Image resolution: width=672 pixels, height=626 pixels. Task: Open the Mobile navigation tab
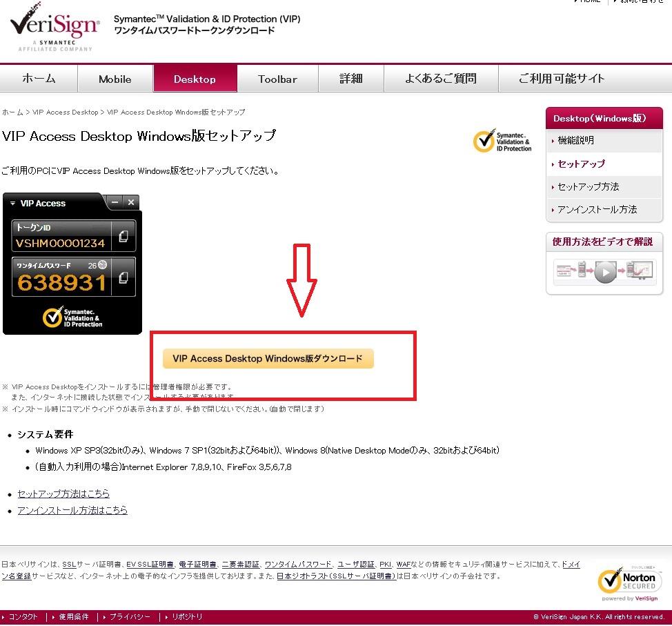[x=115, y=79]
